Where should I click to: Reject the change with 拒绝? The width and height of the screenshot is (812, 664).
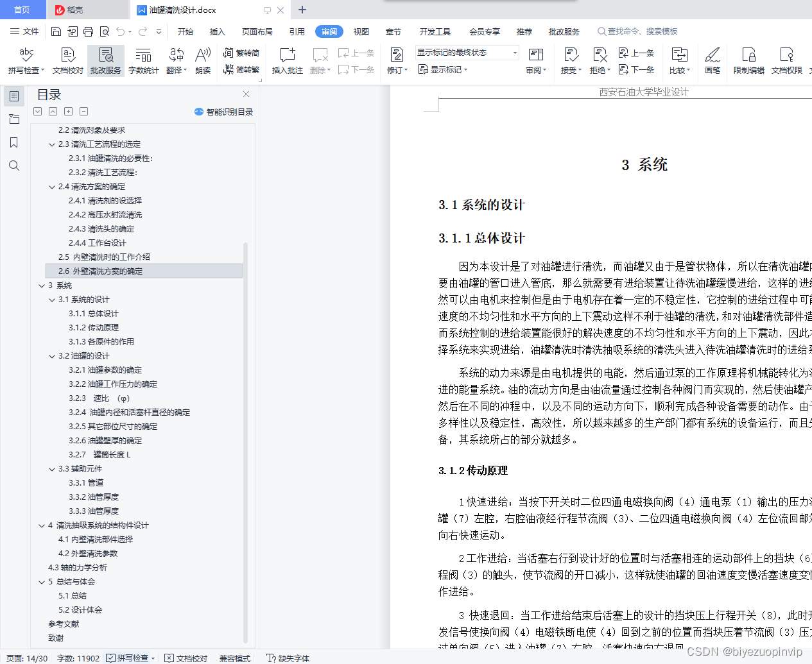600,61
